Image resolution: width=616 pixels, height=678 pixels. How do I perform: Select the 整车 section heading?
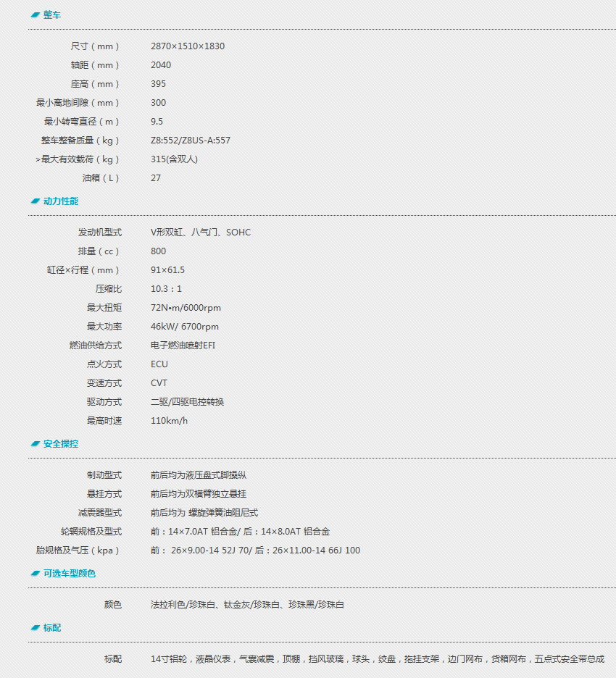52,14
